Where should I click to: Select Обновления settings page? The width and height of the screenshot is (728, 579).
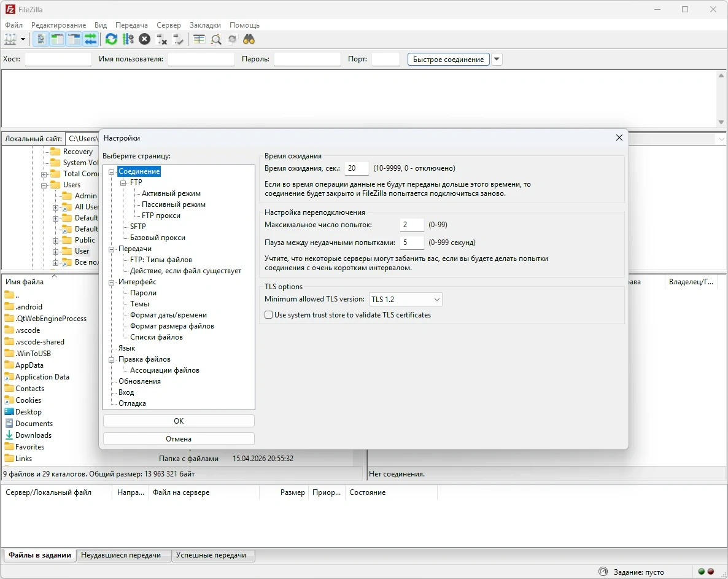pyautogui.click(x=139, y=382)
